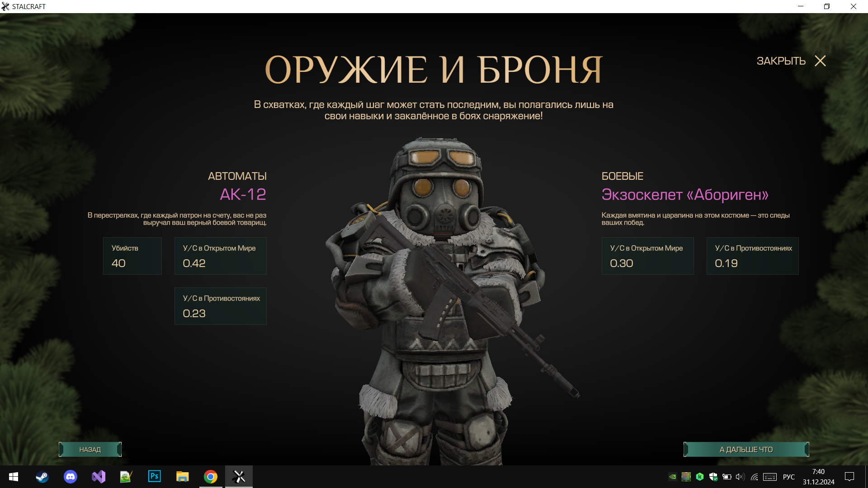This screenshot has height=488, width=868.
Task: Click the БОЕВЫЕ category label
Action: pyautogui.click(x=622, y=176)
